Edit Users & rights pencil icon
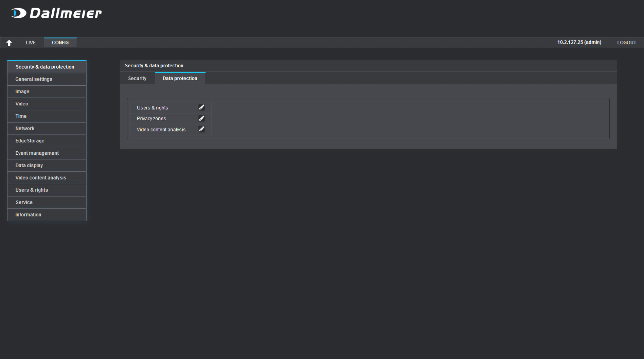This screenshot has width=644, height=359. pos(201,107)
